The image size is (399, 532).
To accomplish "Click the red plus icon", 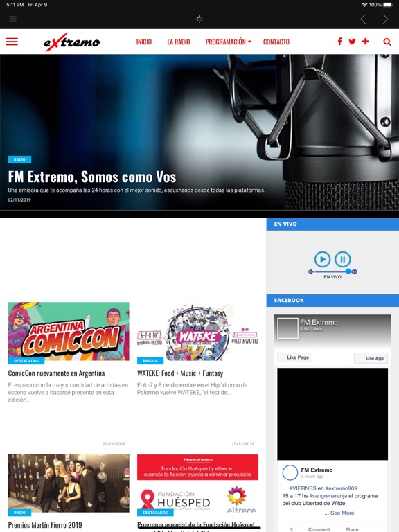I will [366, 42].
